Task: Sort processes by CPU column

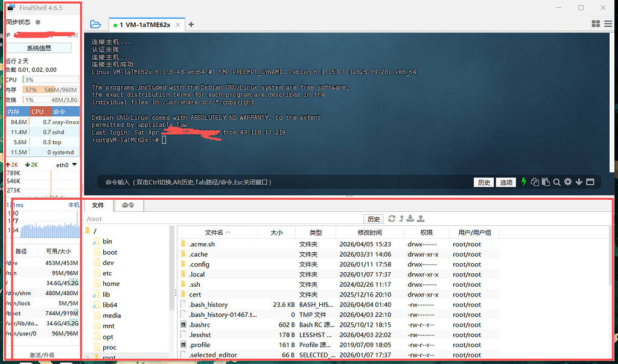Action: (40, 112)
